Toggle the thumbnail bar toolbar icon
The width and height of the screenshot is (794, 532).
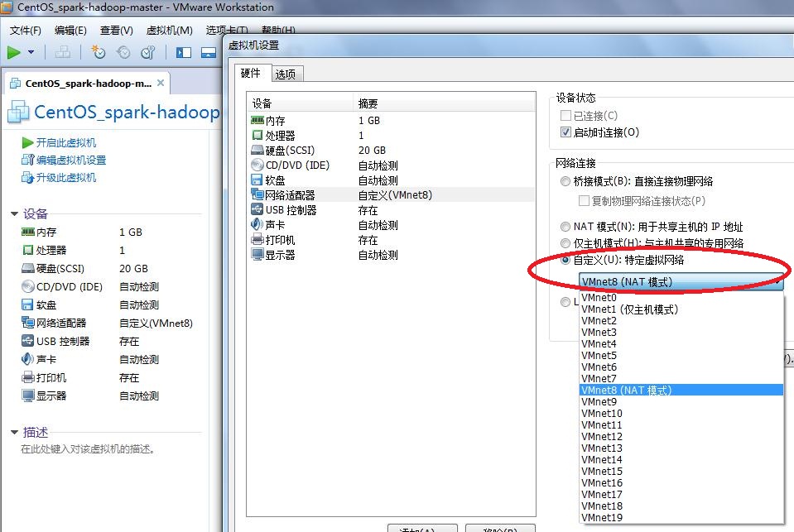point(209,52)
